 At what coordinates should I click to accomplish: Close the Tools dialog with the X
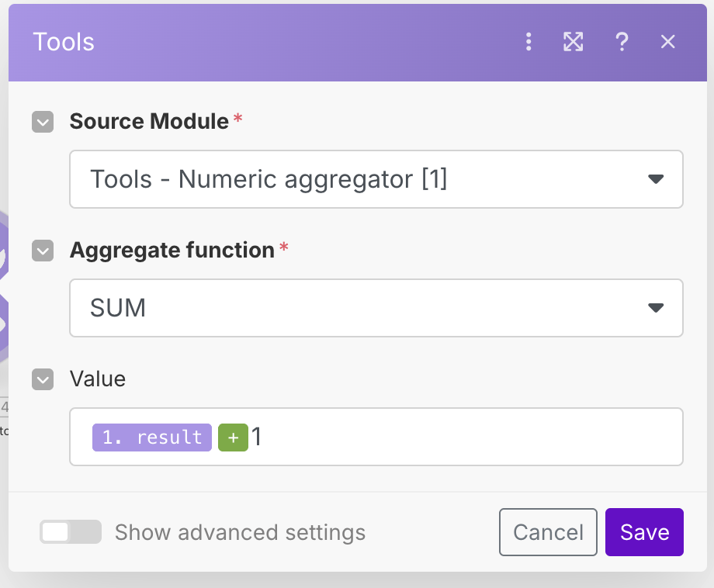667,42
